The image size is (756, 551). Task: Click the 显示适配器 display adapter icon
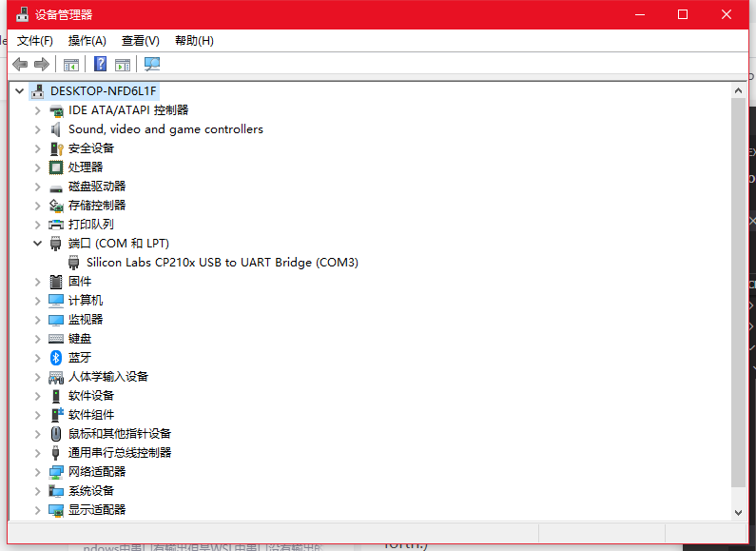(56, 510)
